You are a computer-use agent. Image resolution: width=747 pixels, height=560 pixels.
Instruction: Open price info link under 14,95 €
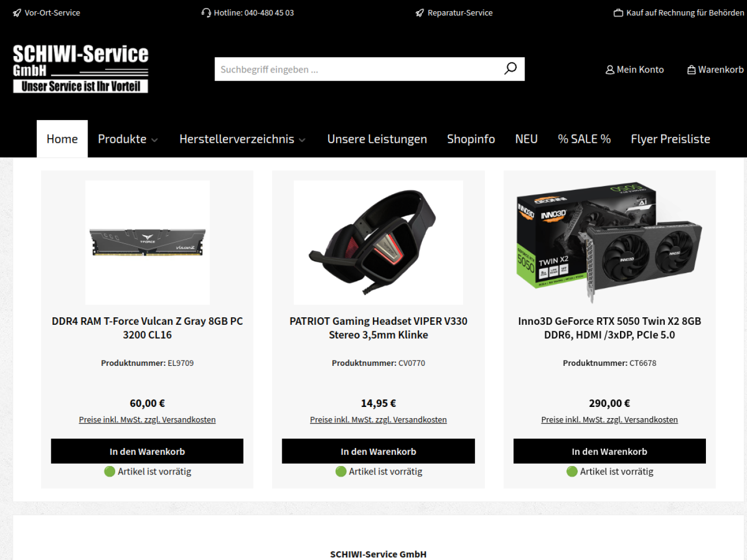[x=378, y=420]
